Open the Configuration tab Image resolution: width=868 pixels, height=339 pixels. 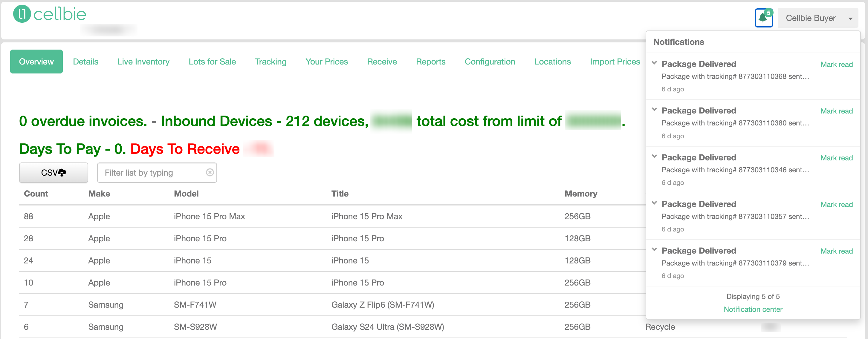coord(490,62)
